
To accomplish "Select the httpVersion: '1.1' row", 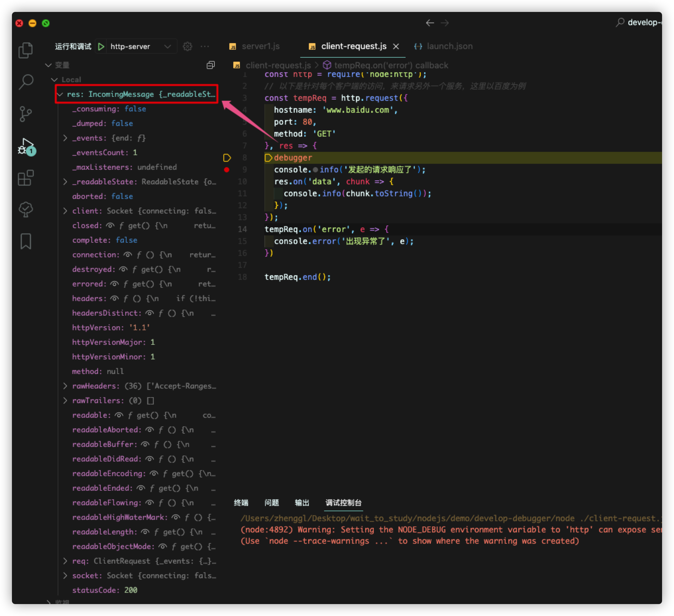I will click(134, 328).
